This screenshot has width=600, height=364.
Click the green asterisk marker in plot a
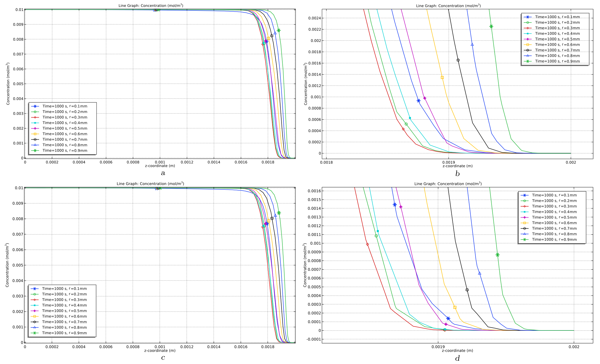coord(279,31)
